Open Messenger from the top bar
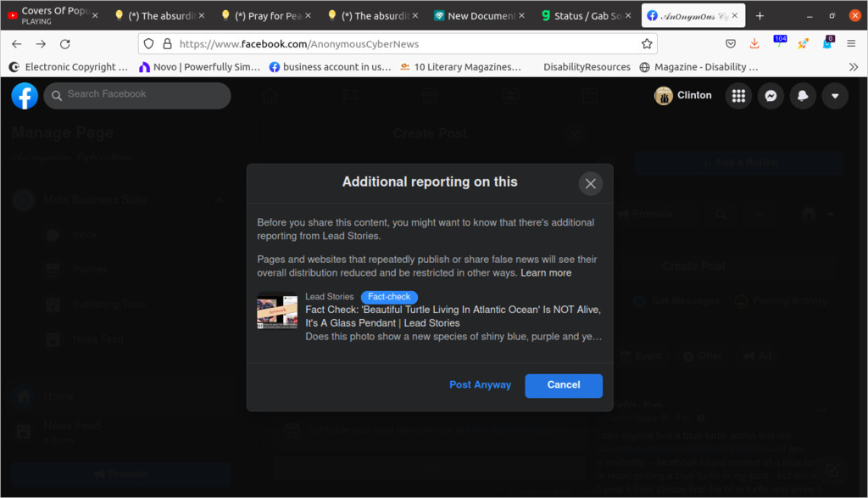The height and width of the screenshot is (498, 868). [x=771, y=96]
